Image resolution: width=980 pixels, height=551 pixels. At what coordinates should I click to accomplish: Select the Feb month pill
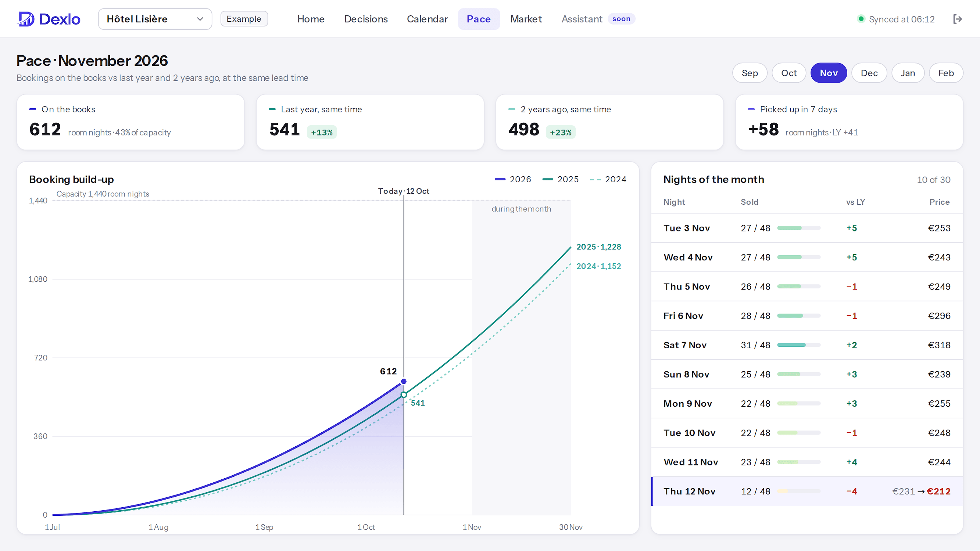click(x=946, y=73)
